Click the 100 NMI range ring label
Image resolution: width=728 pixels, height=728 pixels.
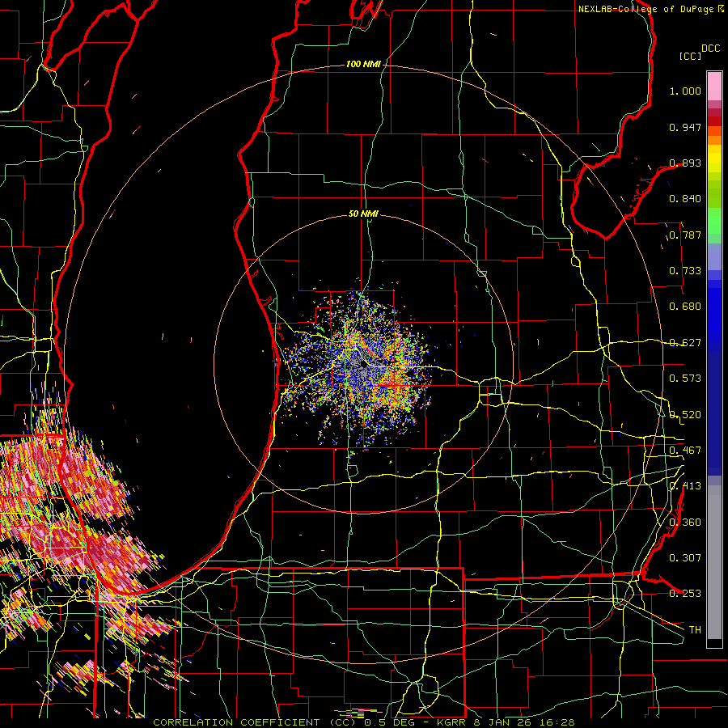point(363,64)
